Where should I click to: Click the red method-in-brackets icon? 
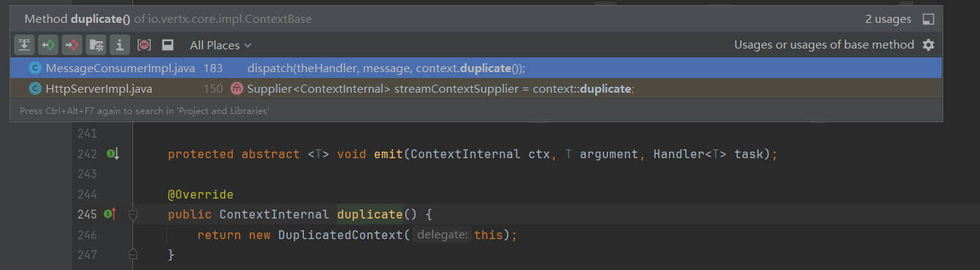(x=144, y=45)
